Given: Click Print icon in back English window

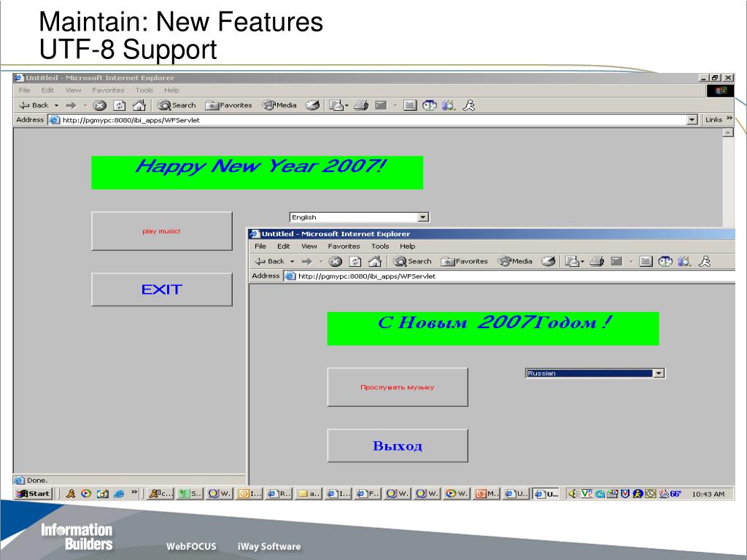Looking at the screenshot, I should pyautogui.click(x=361, y=105).
